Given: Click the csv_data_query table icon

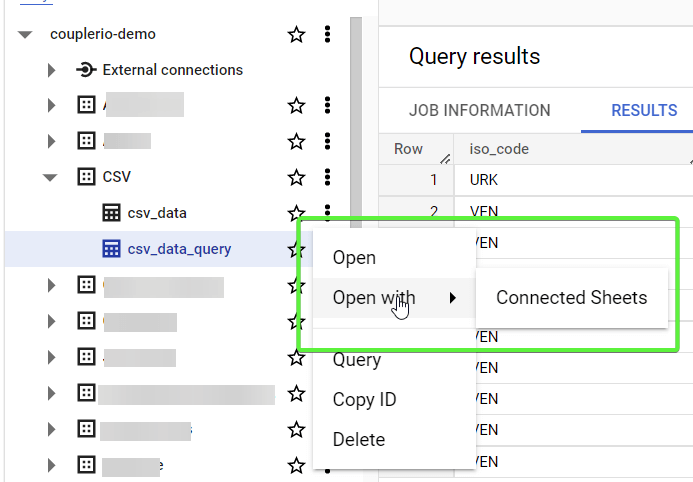Looking at the screenshot, I should tap(111, 249).
